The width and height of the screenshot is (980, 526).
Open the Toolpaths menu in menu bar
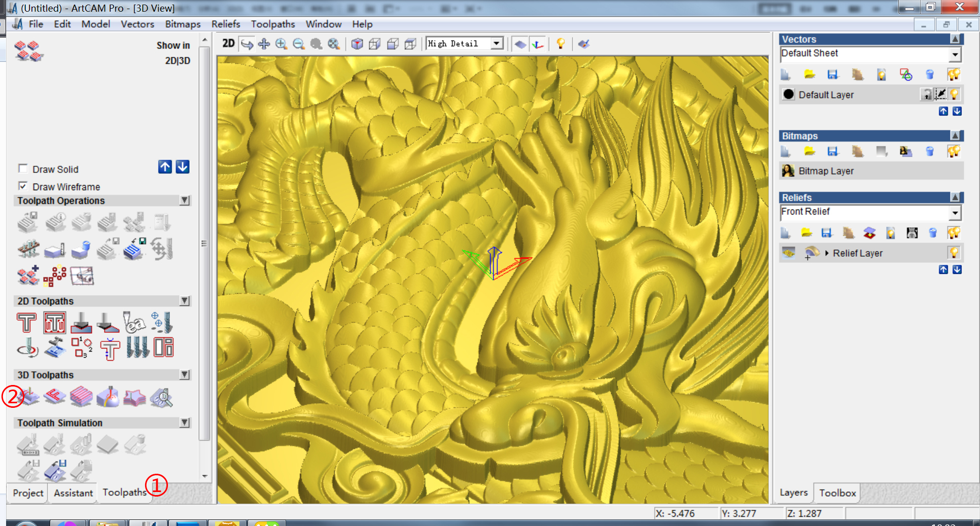point(273,24)
